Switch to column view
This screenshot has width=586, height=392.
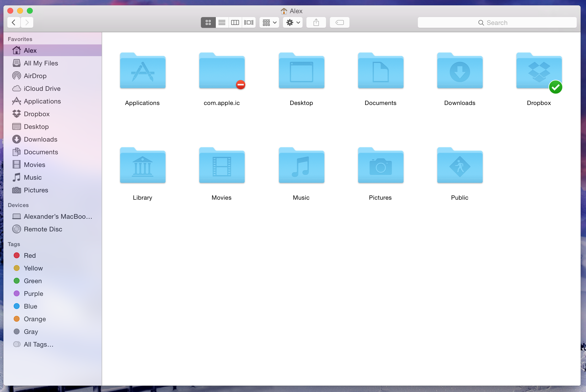click(235, 22)
